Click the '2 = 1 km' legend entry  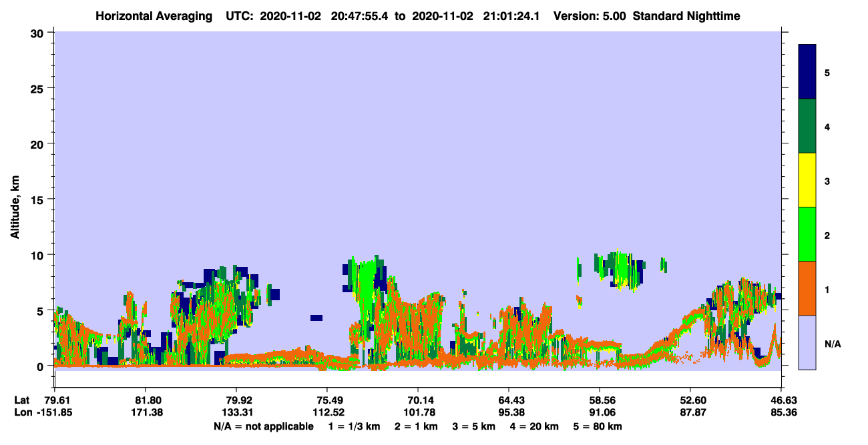[x=417, y=426]
